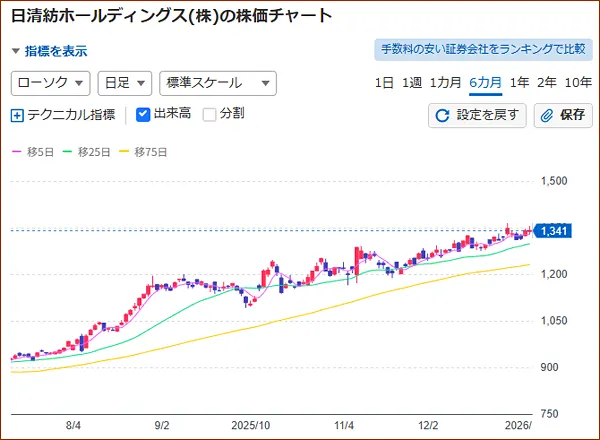Switch to the 1カ月 range
The height and width of the screenshot is (440, 600).
[x=445, y=83]
